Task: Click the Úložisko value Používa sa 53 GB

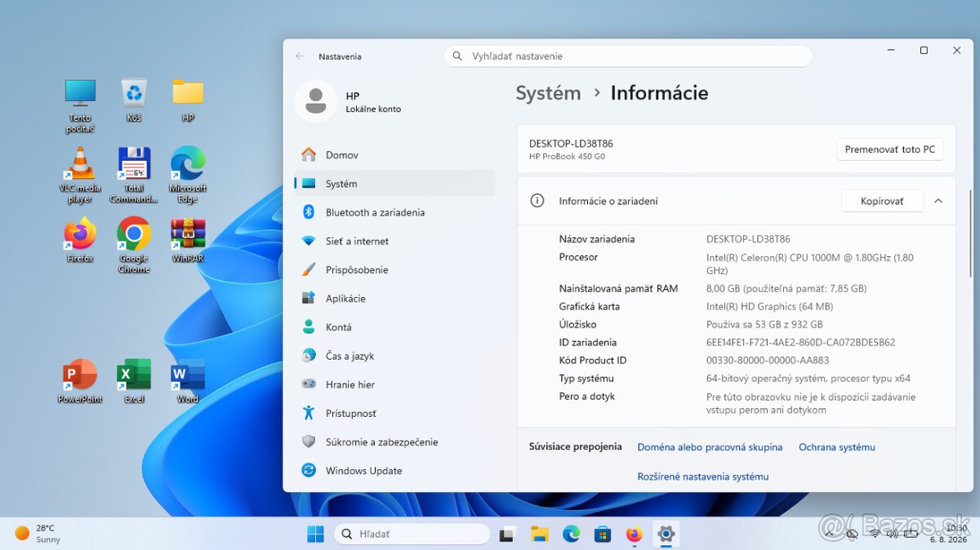Action: [764, 325]
